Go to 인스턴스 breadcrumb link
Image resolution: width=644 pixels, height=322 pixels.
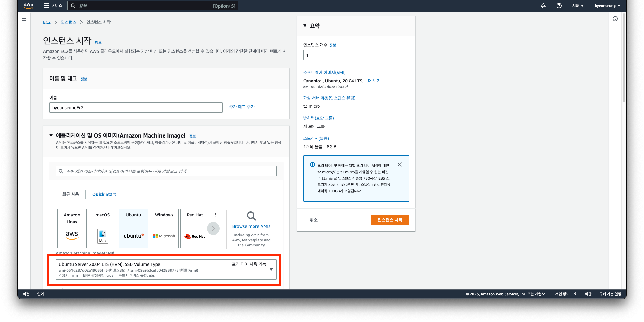(68, 22)
